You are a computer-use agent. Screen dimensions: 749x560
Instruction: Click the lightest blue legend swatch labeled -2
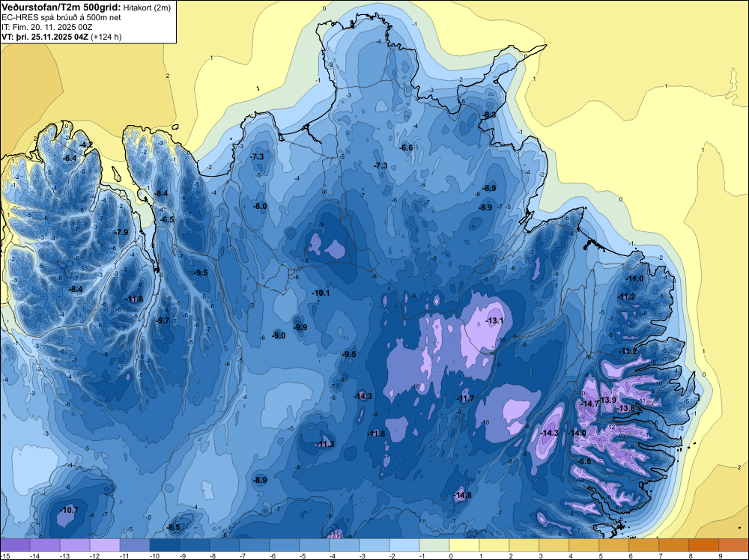tap(404, 545)
